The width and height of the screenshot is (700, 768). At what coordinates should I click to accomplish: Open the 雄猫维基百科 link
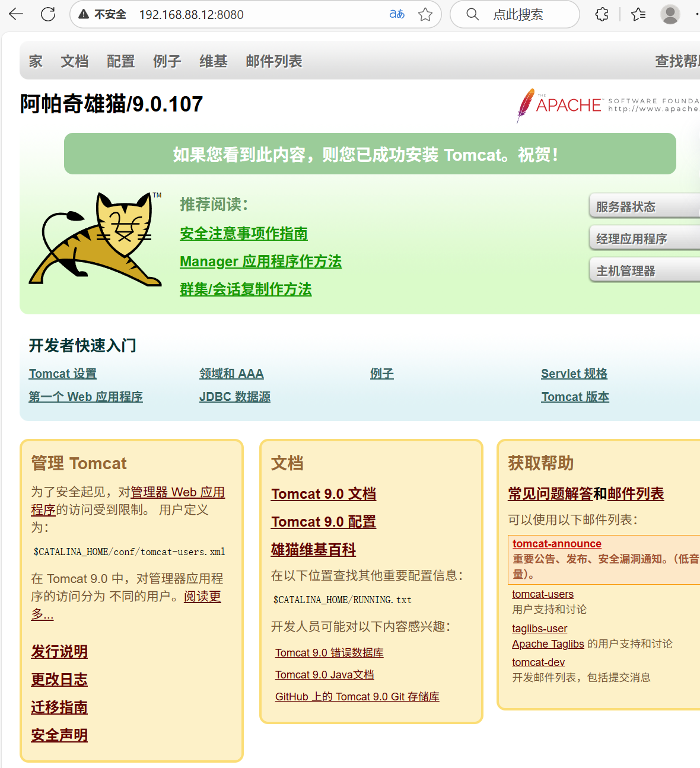[x=313, y=550]
